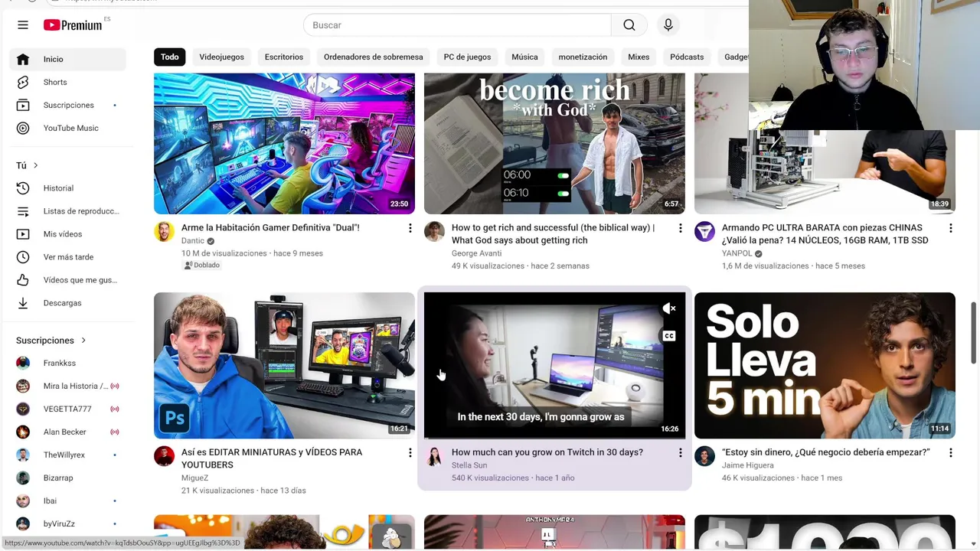The height and width of the screenshot is (551, 980).
Task: Select the Todo filter chip
Action: coord(170,57)
